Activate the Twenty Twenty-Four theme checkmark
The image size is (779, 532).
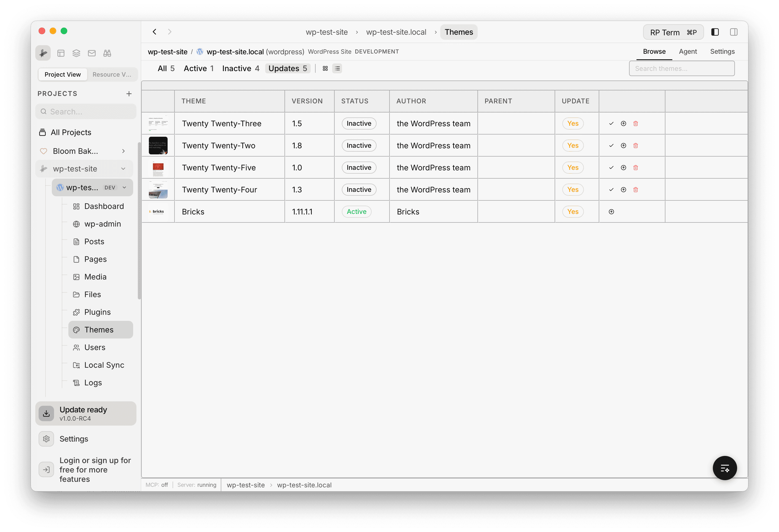(611, 189)
